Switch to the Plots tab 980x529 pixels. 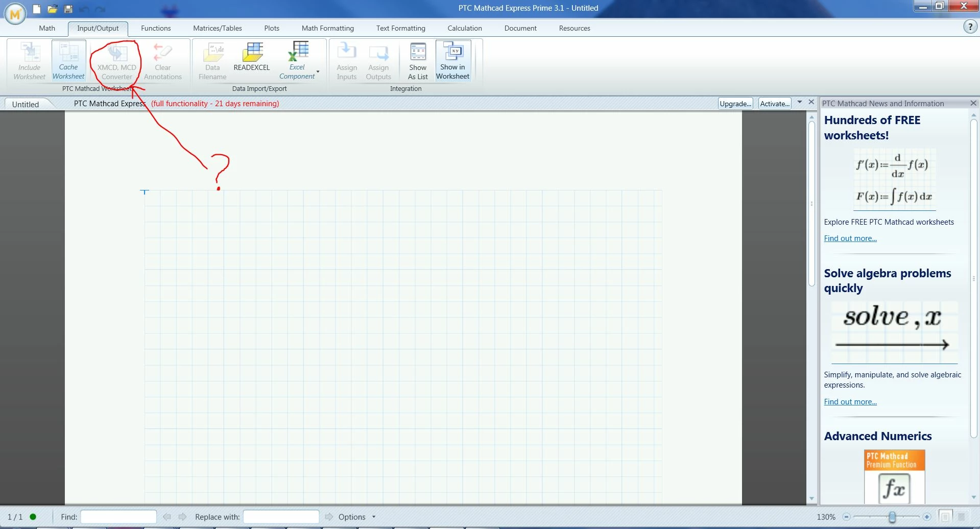coord(272,28)
